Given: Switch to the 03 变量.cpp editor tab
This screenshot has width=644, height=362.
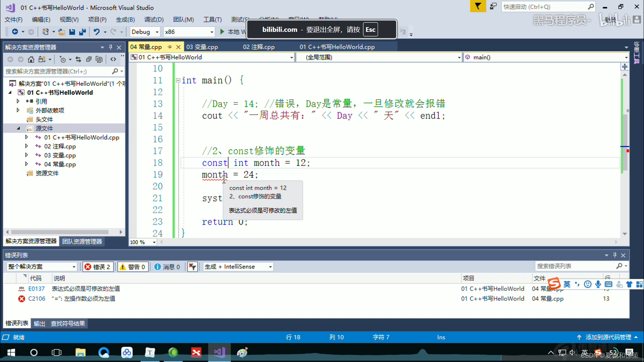Looking at the screenshot, I should [x=202, y=47].
